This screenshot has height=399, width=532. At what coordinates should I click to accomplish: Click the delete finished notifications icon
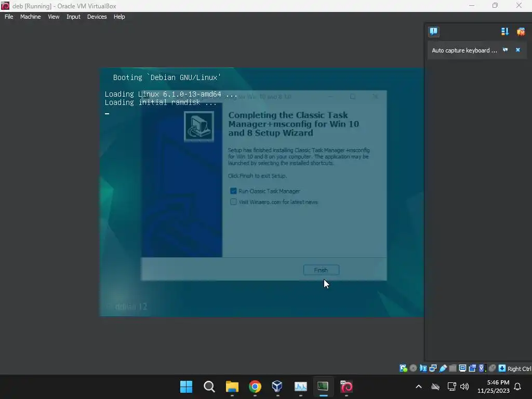(x=521, y=32)
